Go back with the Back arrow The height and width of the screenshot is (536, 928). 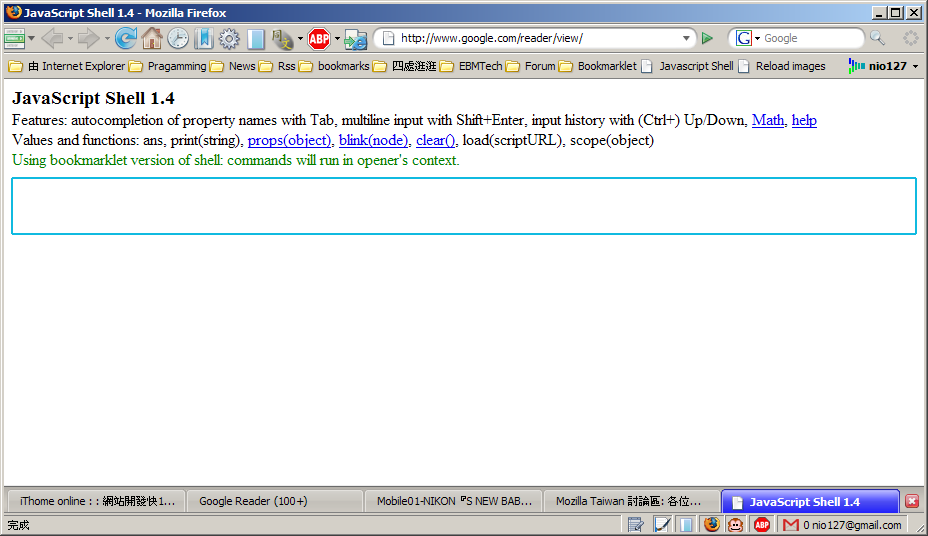(53, 38)
